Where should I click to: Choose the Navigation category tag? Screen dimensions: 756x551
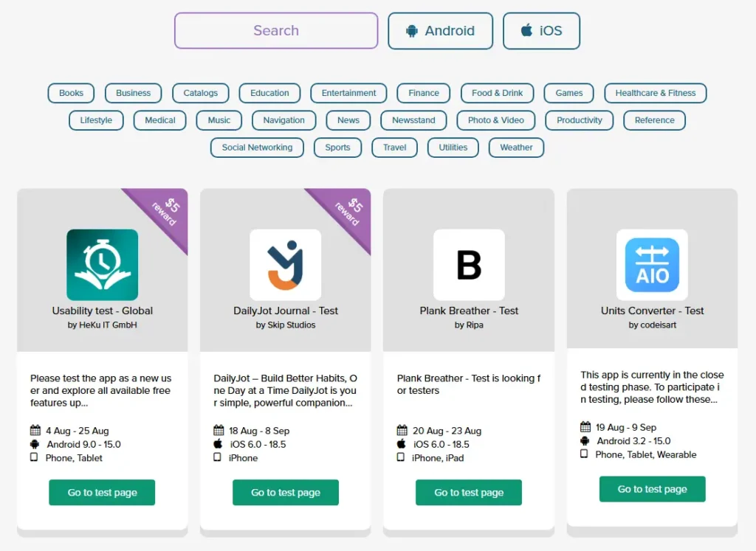[x=284, y=120]
